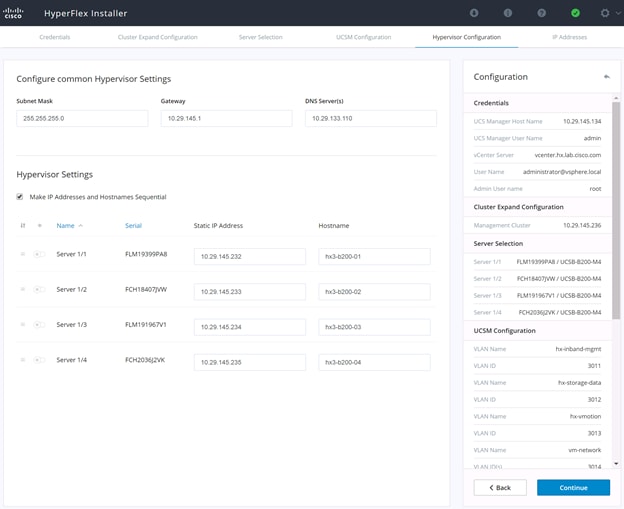
Task: Click the Credentials section header in Configuration
Action: click(491, 103)
